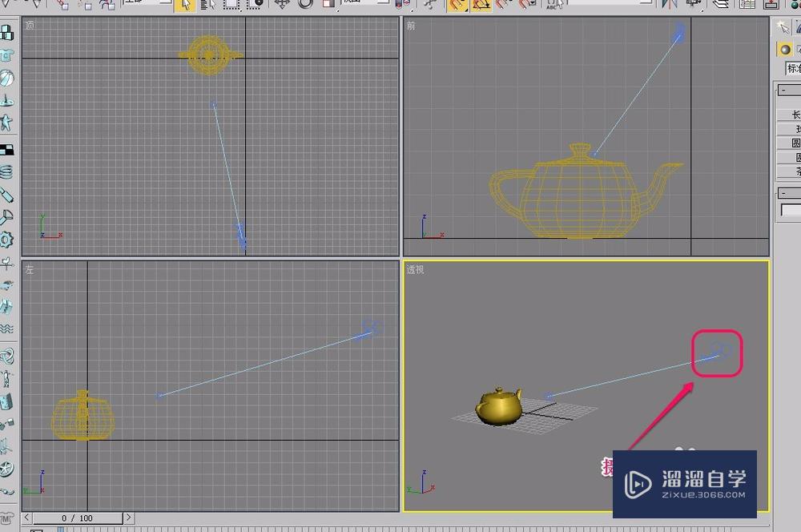Create a reactor Rope Collection
Viewport: 801px width, 532px height.
click(6, 101)
